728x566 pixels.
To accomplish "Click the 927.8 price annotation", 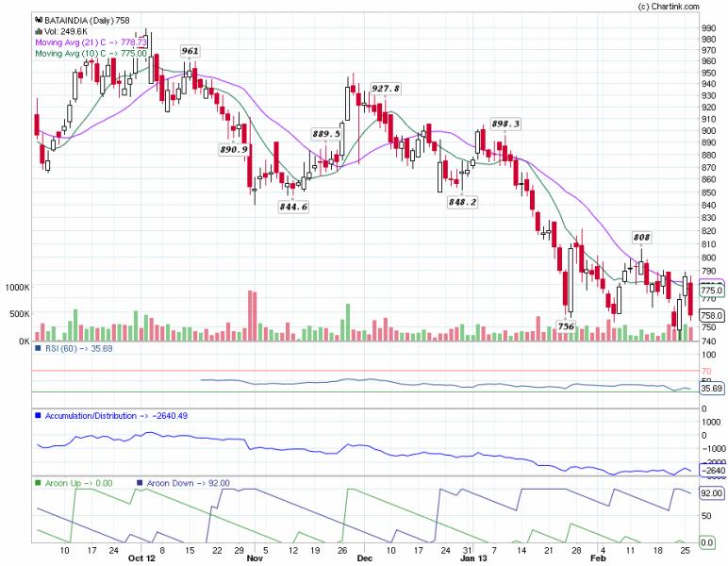I will [386, 89].
